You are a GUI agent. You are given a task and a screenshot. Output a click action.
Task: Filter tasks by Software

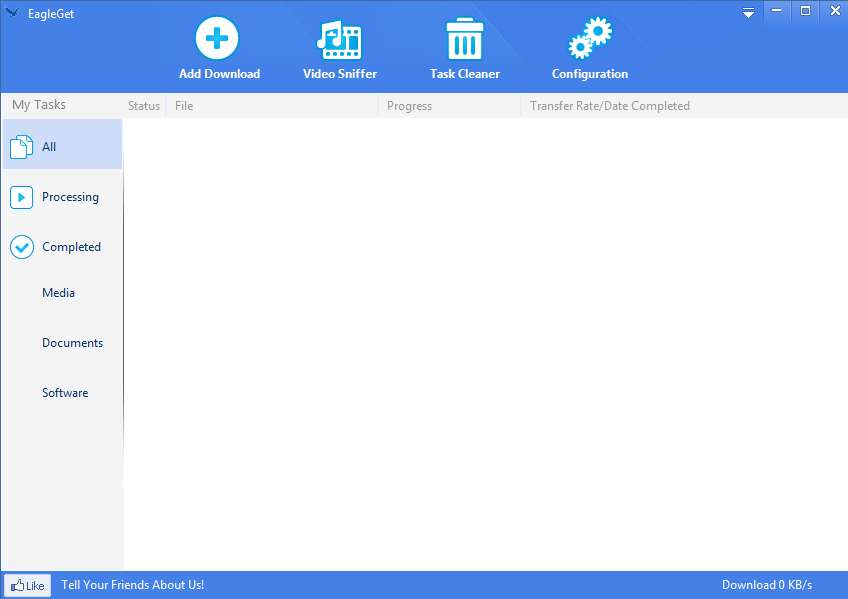pyautogui.click(x=63, y=392)
